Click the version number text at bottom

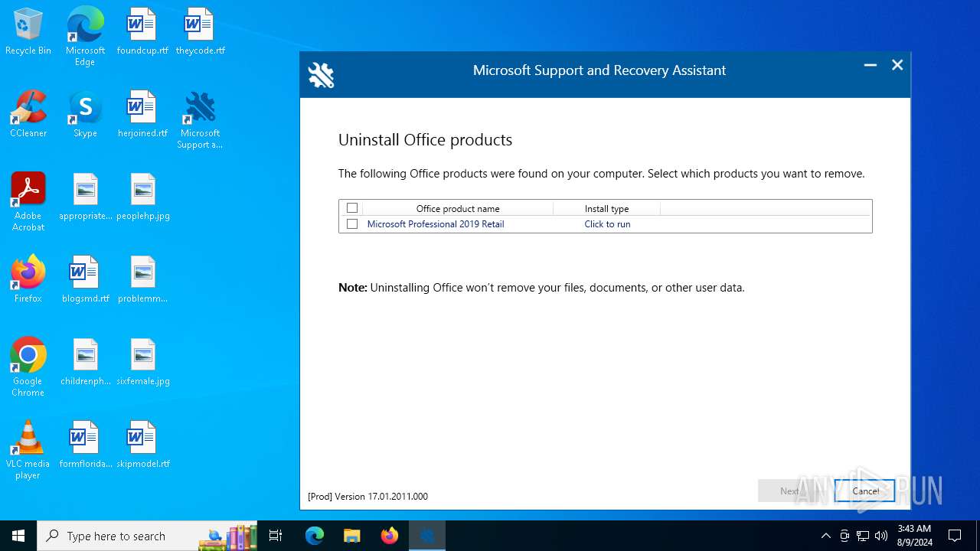(x=367, y=497)
